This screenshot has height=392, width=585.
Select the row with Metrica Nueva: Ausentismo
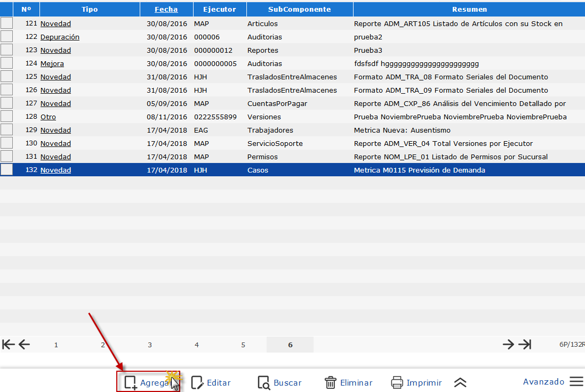(402, 130)
